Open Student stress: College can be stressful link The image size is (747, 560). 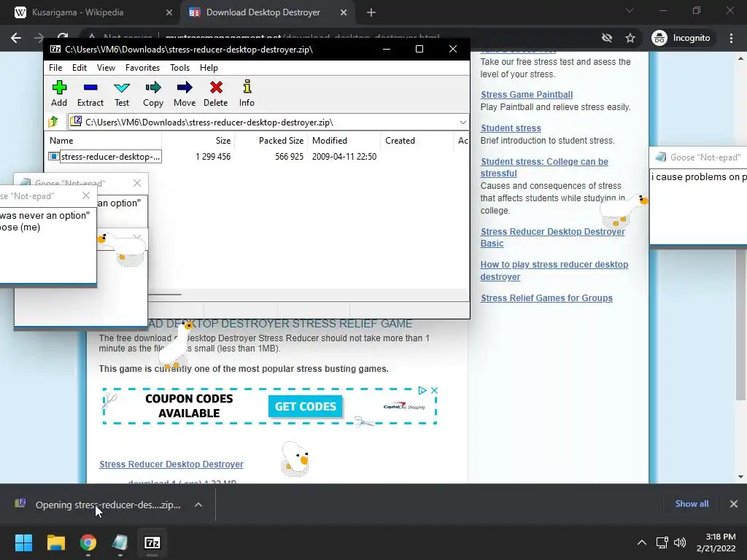tap(544, 167)
